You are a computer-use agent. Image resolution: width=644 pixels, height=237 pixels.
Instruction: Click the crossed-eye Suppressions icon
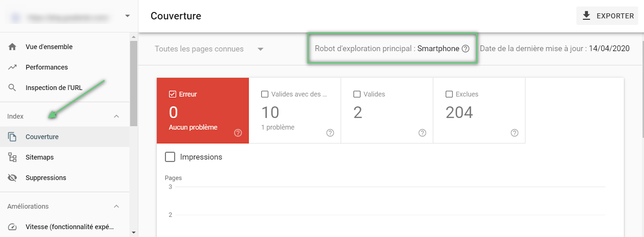point(12,178)
